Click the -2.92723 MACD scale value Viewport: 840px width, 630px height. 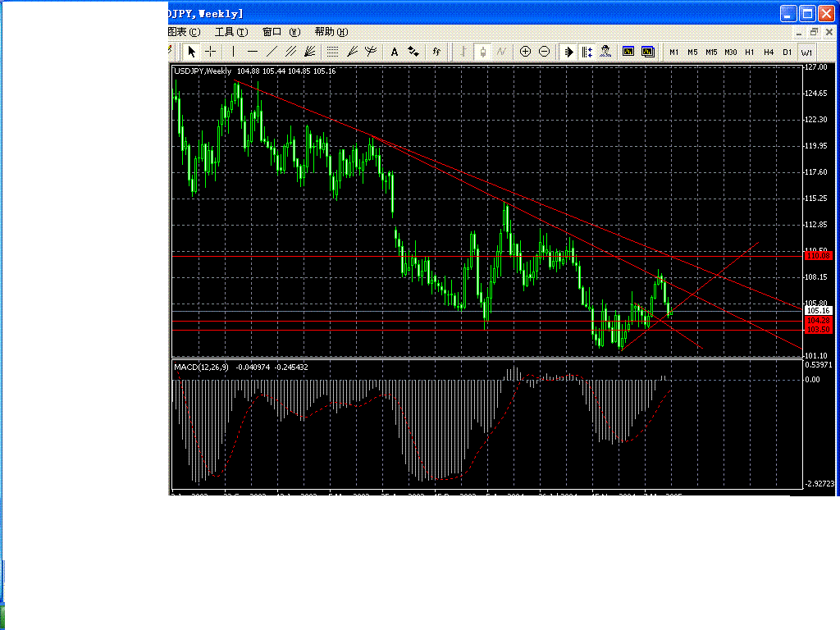point(819,484)
